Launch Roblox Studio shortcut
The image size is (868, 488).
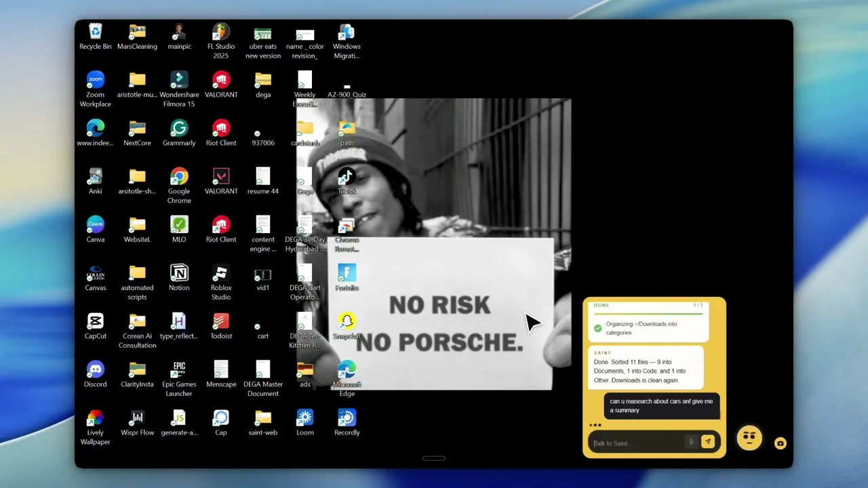221,282
